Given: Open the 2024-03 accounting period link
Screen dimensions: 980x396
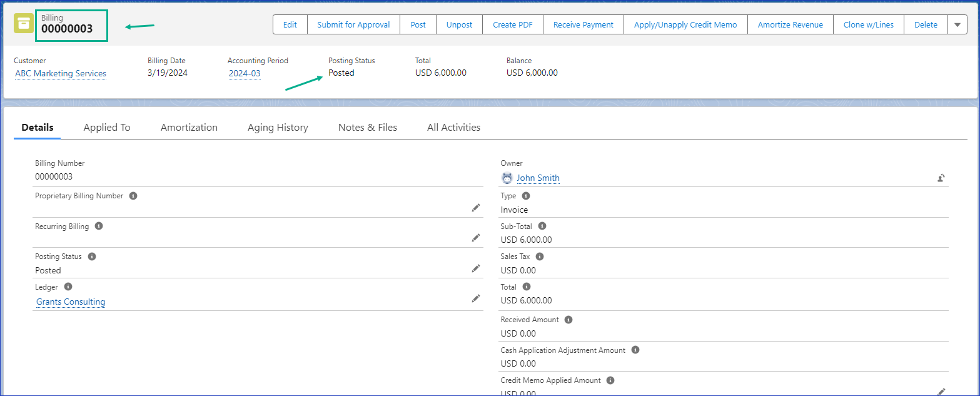Looking at the screenshot, I should point(245,74).
